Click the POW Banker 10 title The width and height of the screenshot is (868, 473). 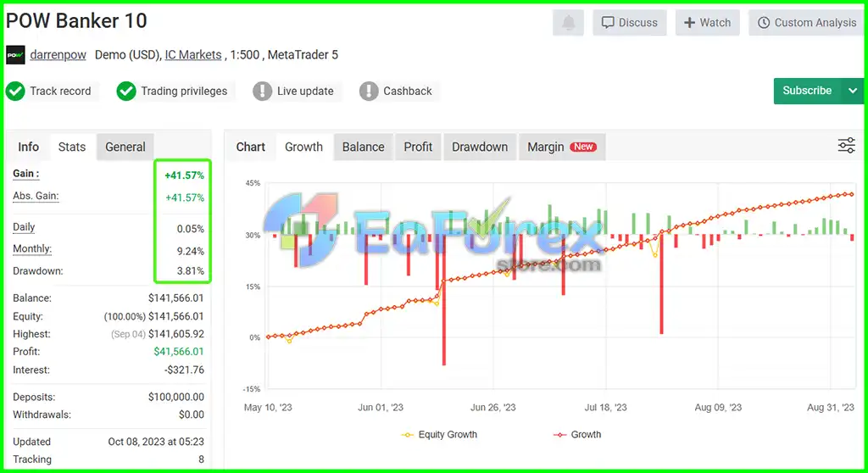point(76,21)
